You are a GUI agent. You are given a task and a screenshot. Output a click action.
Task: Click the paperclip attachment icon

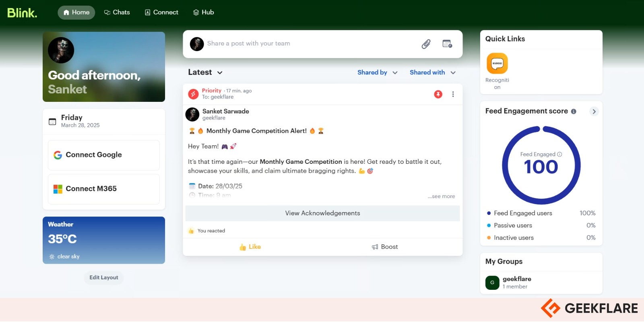click(426, 44)
